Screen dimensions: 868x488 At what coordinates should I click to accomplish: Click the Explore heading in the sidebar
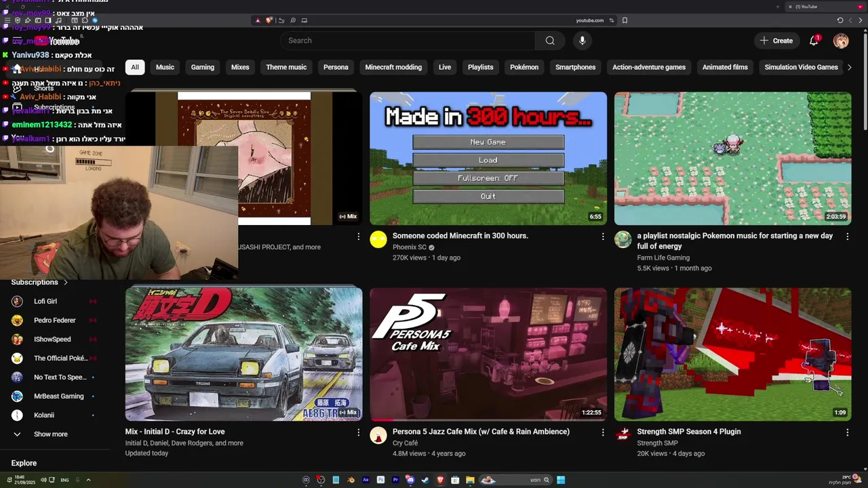click(x=24, y=464)
